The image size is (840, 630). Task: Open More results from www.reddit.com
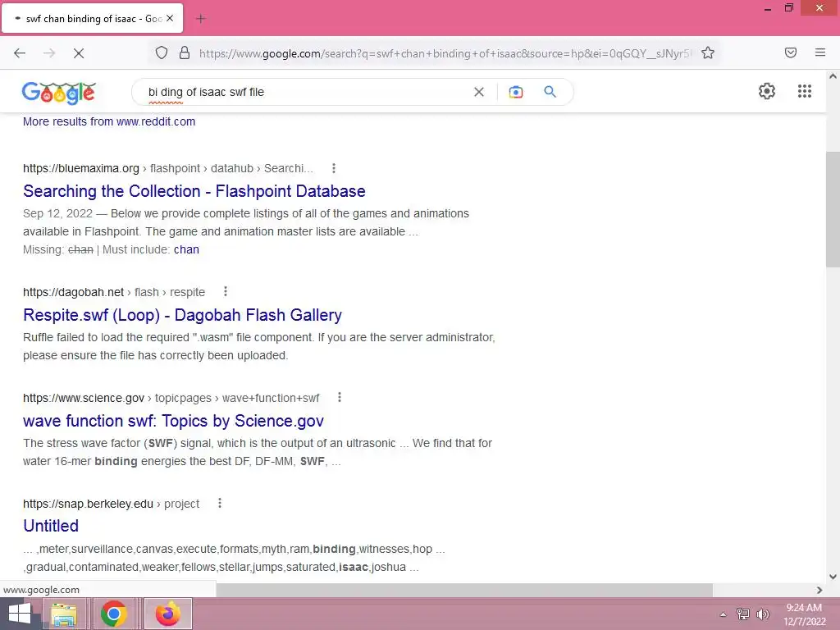pyautogui.click(x=109, y=121)
